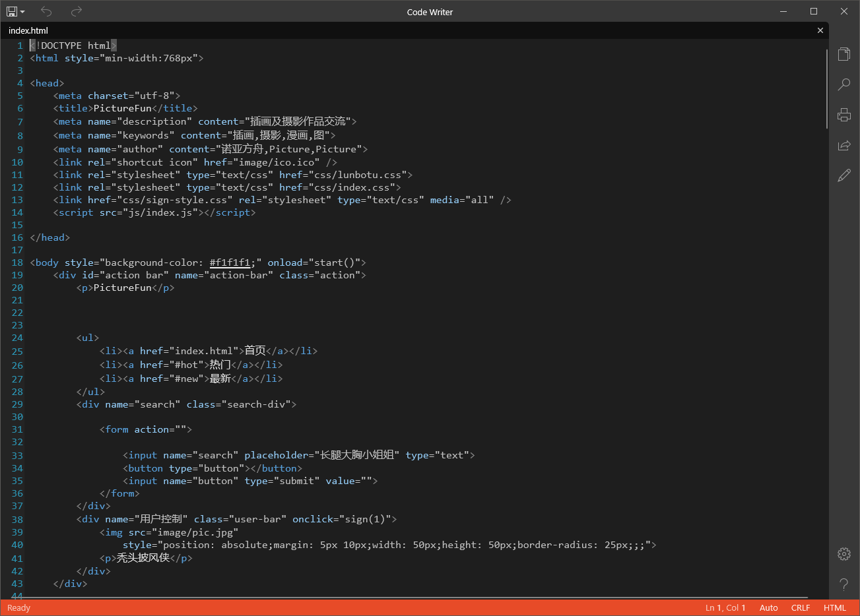This screenshot has width=860, height=616.
Task: Maximize the Code Writer window
Action: point(814,11)
